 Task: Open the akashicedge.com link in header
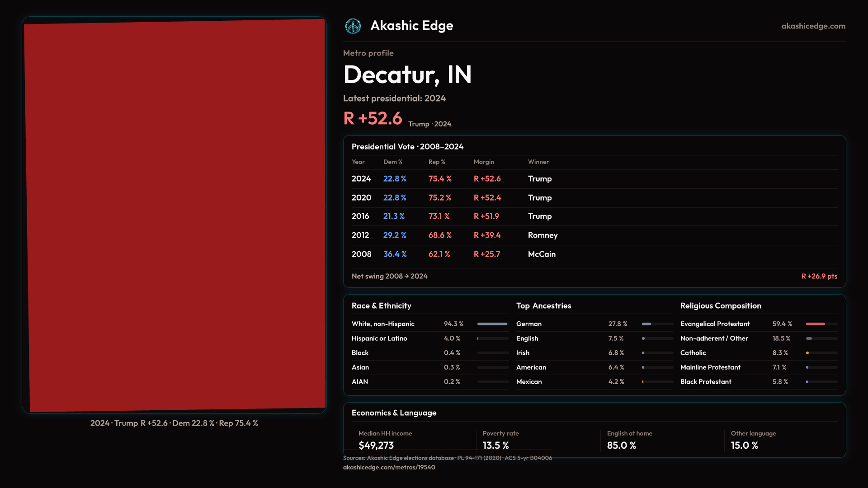click(813, 26)
